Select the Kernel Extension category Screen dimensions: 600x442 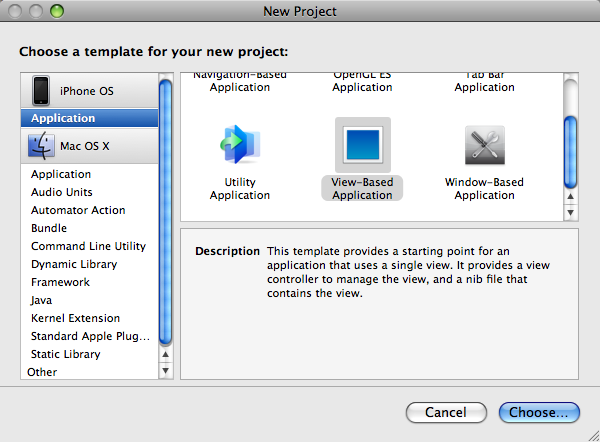click(x=76, y=318)
